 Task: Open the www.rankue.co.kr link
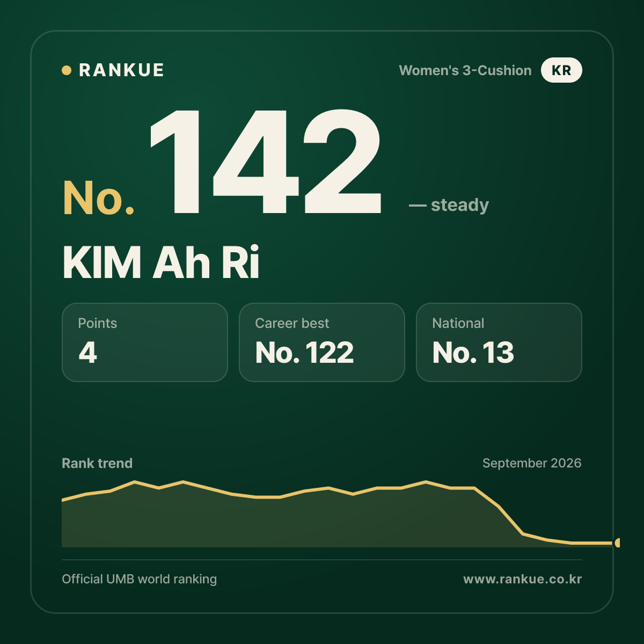click(523, 579)
